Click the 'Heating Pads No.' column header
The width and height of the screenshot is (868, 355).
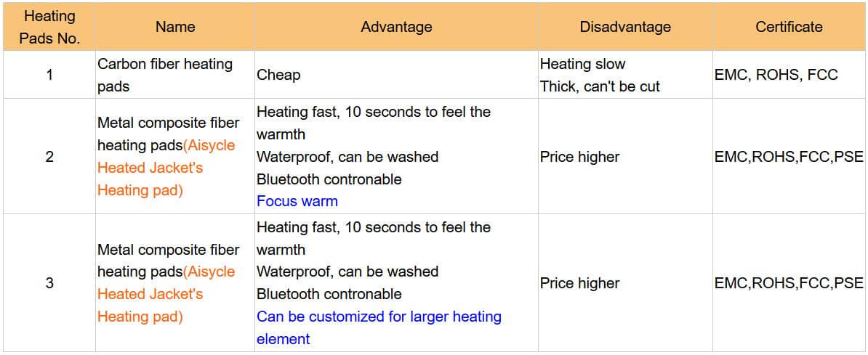(x=49, y=27)
